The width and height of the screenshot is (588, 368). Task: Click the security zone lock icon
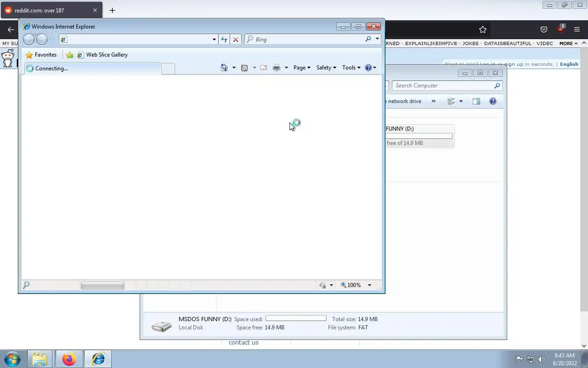click(323, 285)
